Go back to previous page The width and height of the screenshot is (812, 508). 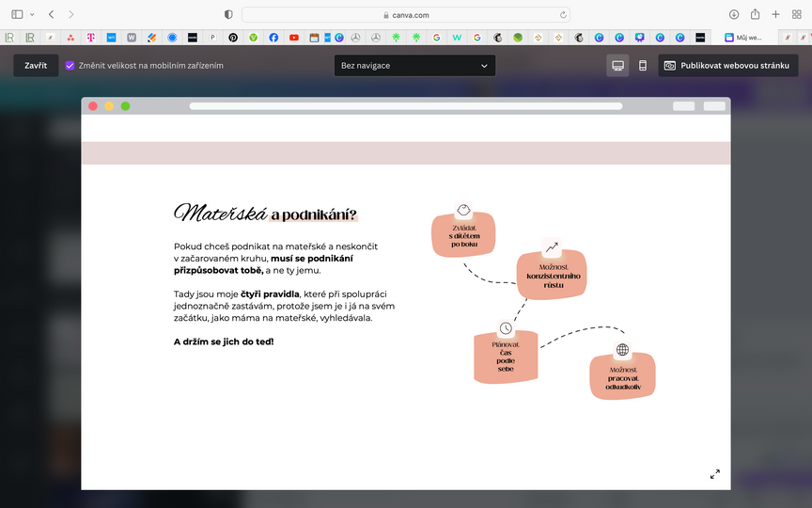pyautogui.click(x=52, y=14)
